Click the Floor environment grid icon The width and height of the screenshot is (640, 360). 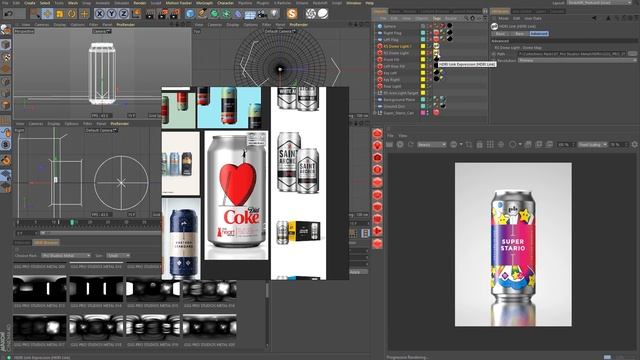click(x=250, y=14)
